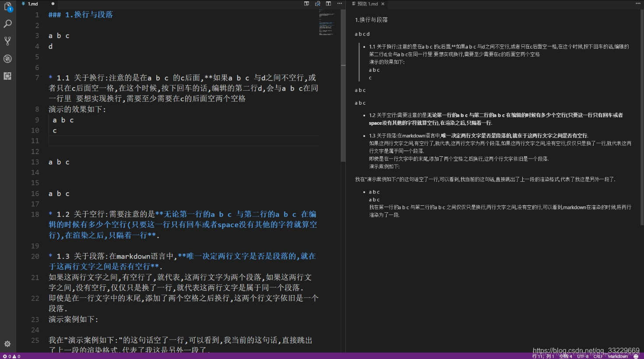Open the Search view in the activity bar
The width and height of the screenshot is (644, 359).
(x=7, y=24)
